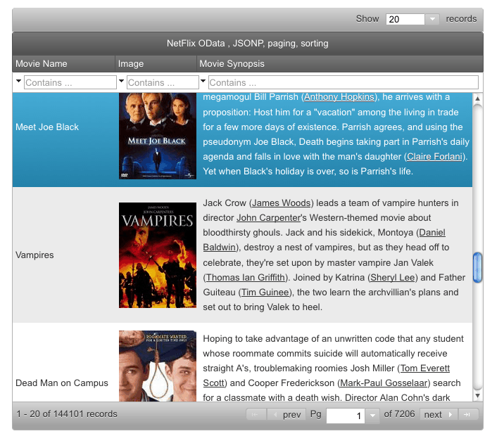The height and width of the screenshot is (436, 504).
Task: Open the Daniel Baldwin link
Action: (432, 233)
